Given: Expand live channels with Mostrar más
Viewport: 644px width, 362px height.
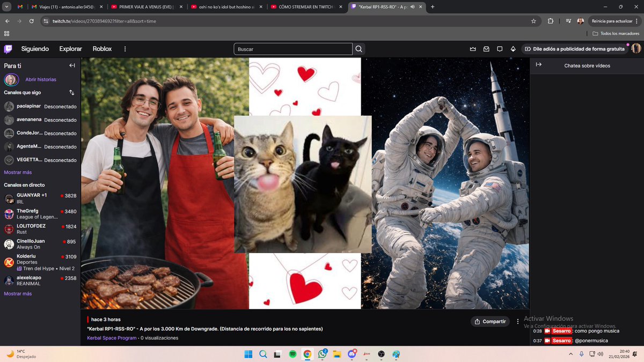Looking at the screenshot, I should pyautogui.click(x=18, y=293).
